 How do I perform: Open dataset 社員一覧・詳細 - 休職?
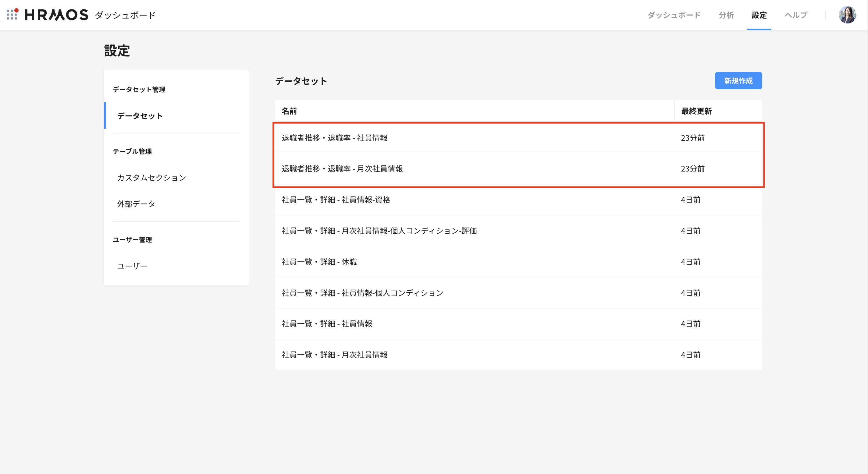[x=319, y=262]
